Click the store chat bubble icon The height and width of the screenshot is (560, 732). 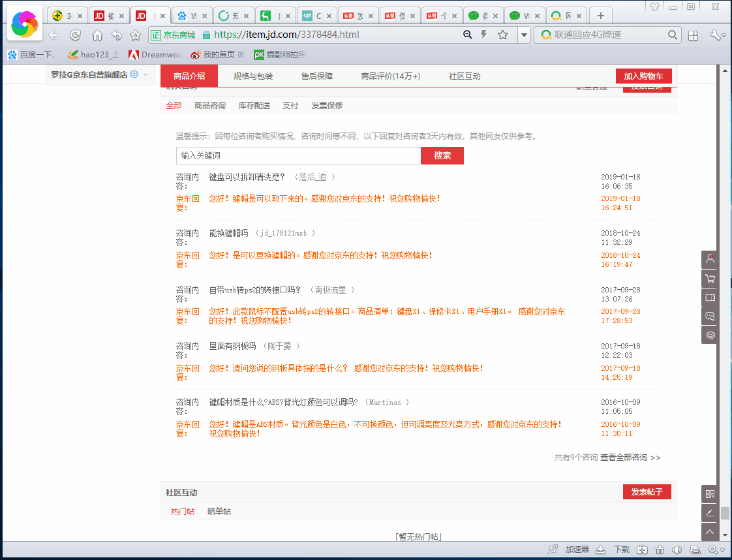(x=134, y=74)
